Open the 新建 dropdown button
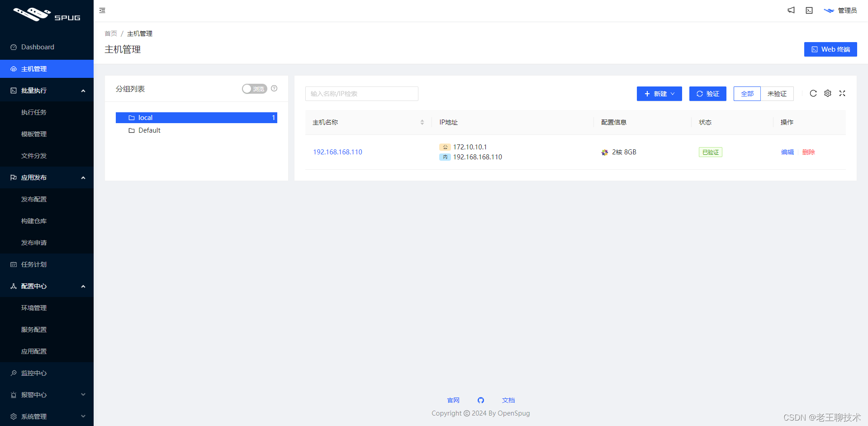The image size is (868, 426). point(659,94)
